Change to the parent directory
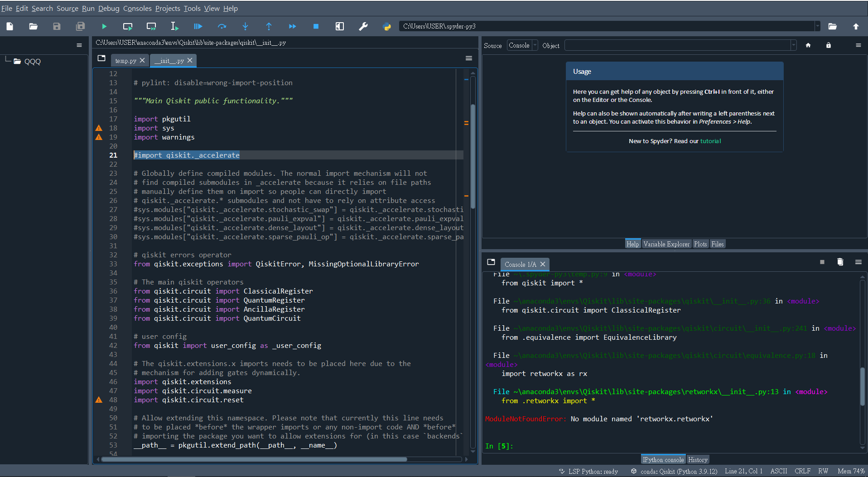The image size is (868, 477). tap(856, 26)
